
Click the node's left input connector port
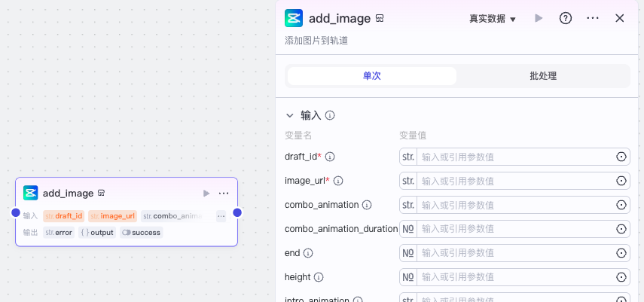(16, 212)
